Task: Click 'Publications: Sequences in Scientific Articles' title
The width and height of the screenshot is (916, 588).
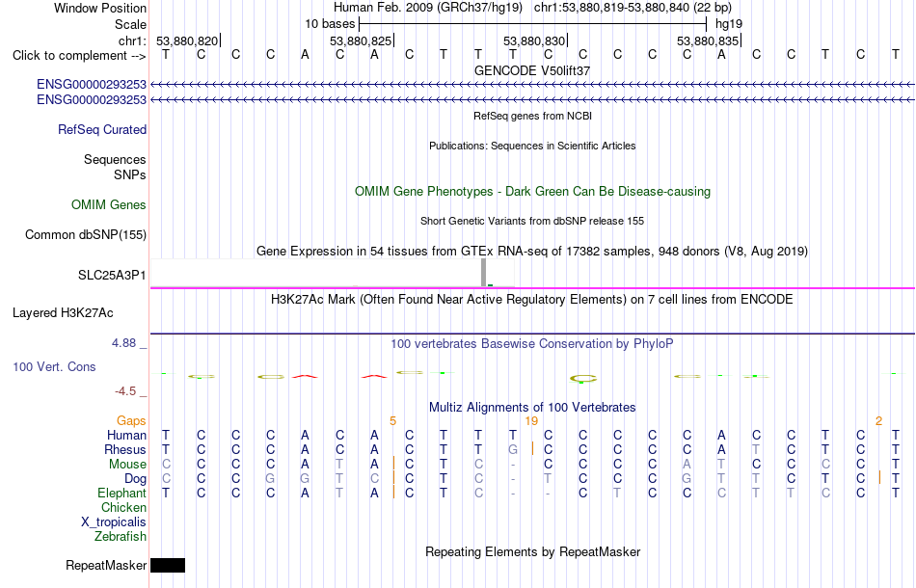Action: pos(532,146)
